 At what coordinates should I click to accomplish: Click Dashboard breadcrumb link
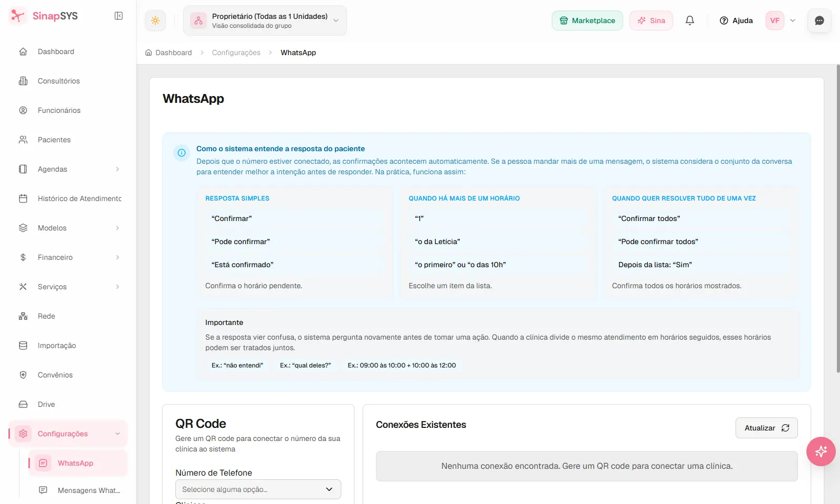(173, 52)
